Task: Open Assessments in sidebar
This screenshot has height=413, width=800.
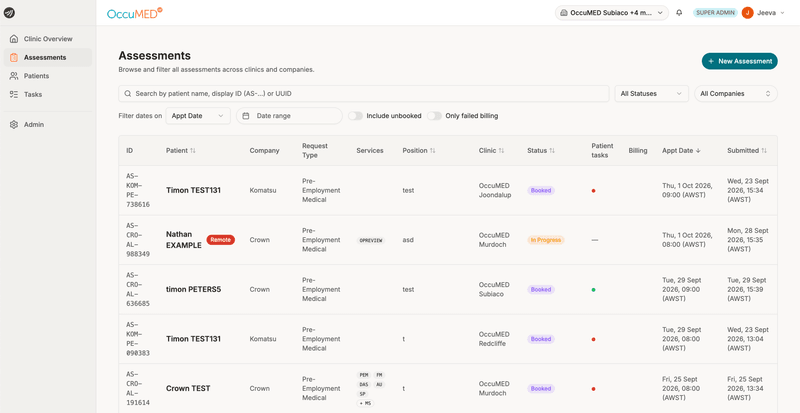Action: click(x=47, y=57)
